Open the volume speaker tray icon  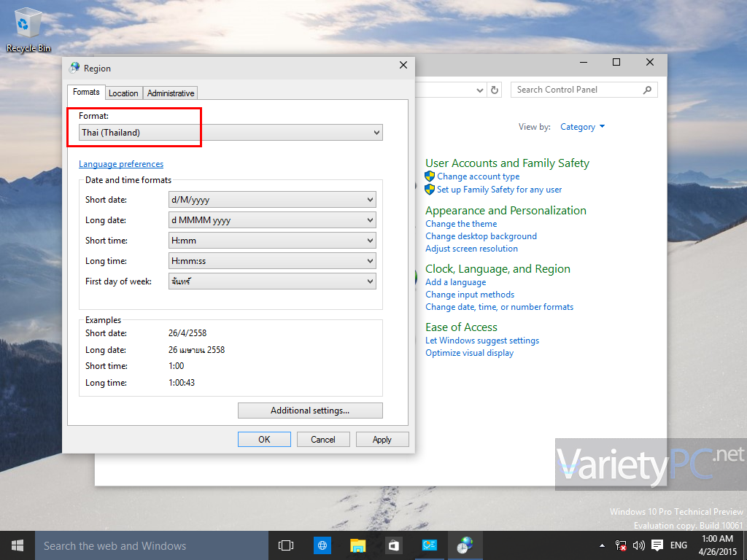(638, 545)
